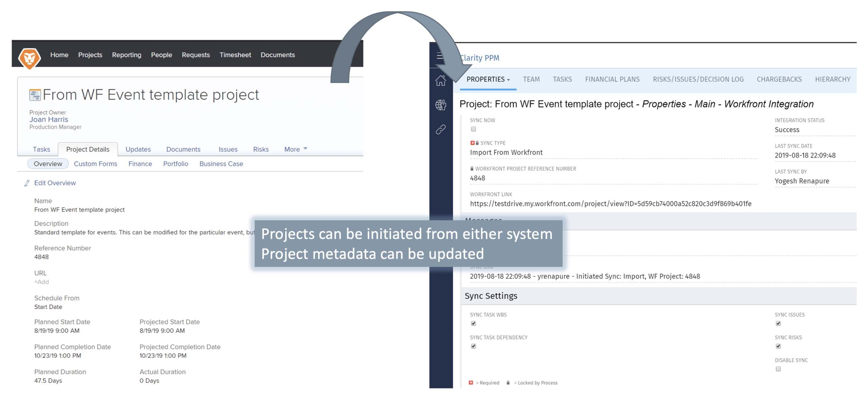Image resolution: width=868 pixels, height=397 pixels.
Task: Click the Clarity PPM title link
Action: [479, 58]
